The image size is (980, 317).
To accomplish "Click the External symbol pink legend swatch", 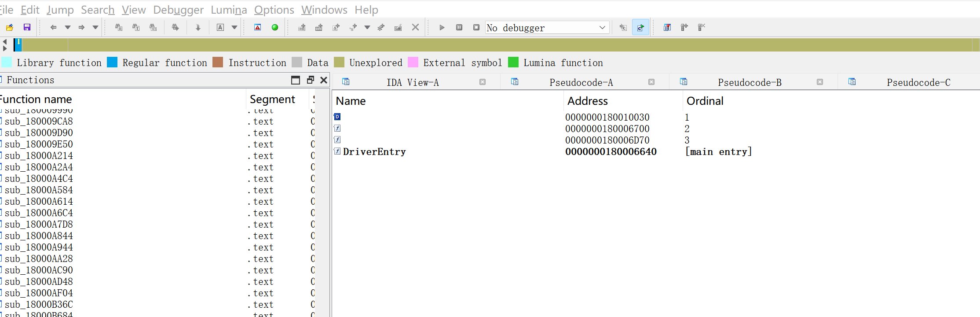I will tap(413, 62).
